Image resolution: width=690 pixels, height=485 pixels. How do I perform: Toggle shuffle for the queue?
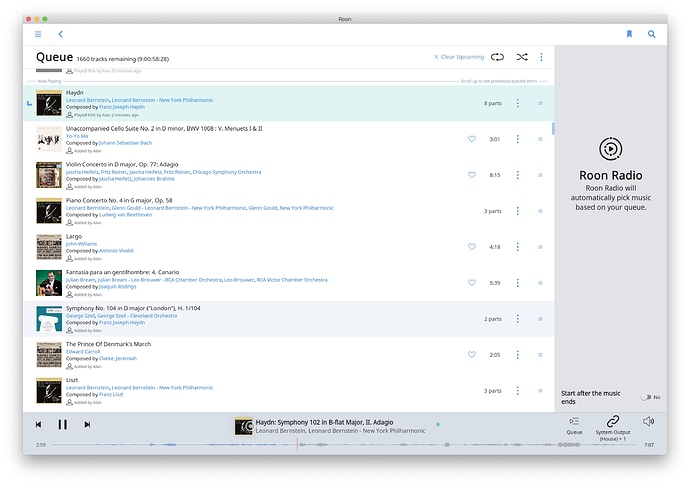[x=522, y=57]
